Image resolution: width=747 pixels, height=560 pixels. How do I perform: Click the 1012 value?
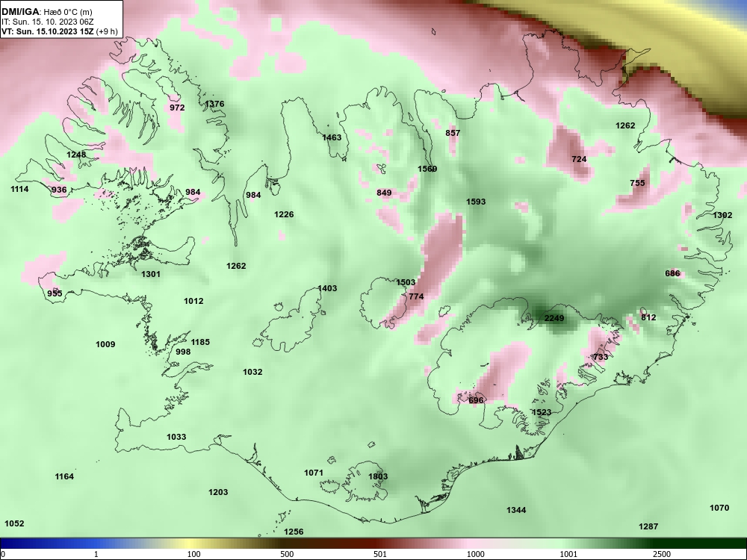[193, 301]
